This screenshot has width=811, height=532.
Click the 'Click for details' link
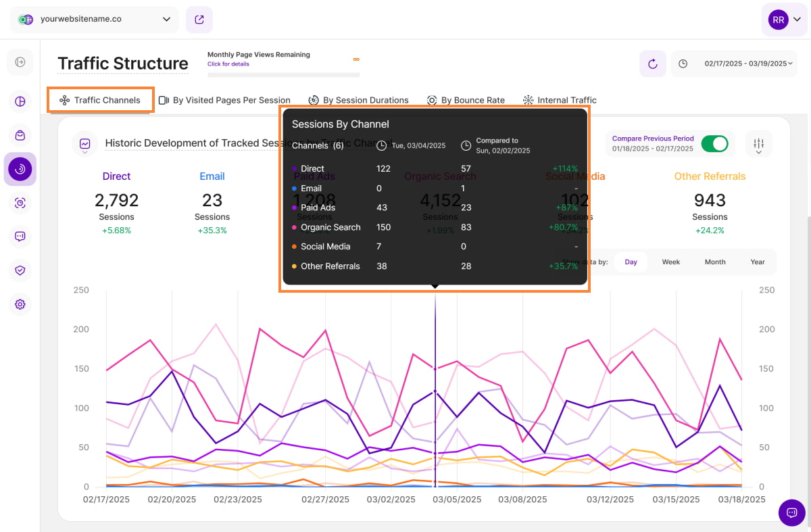228,64
